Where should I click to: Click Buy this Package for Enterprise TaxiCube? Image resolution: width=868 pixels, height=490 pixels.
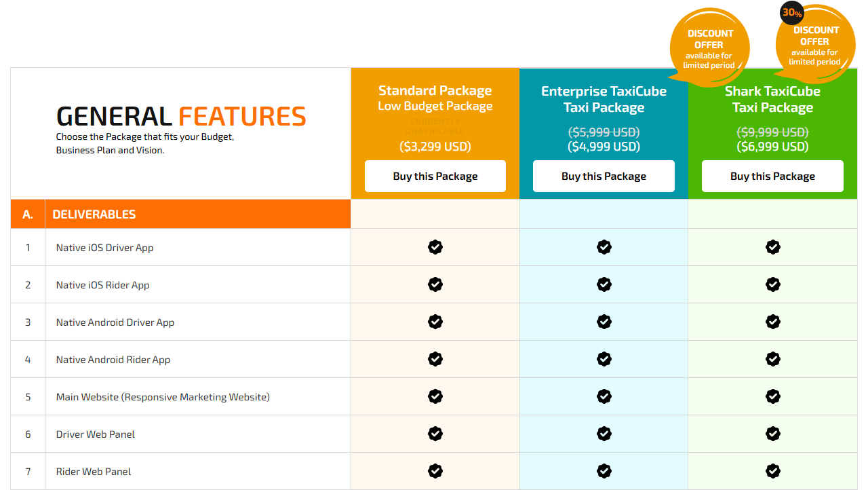[603, 176]
